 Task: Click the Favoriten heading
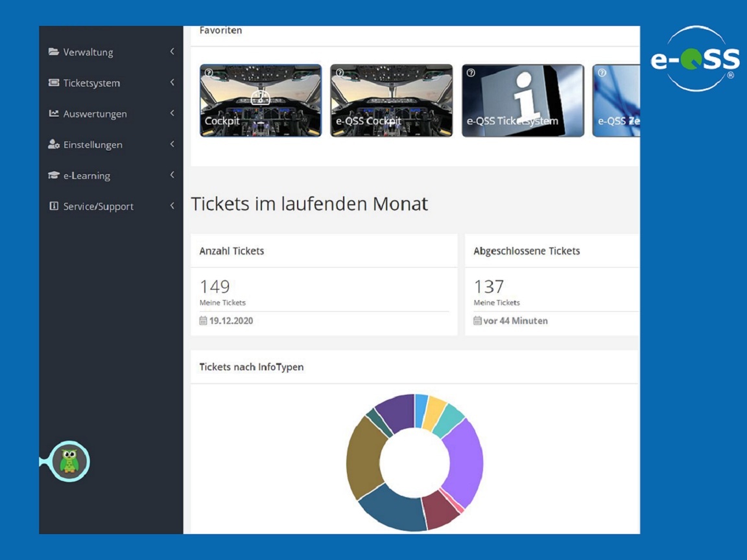[220, 30]
